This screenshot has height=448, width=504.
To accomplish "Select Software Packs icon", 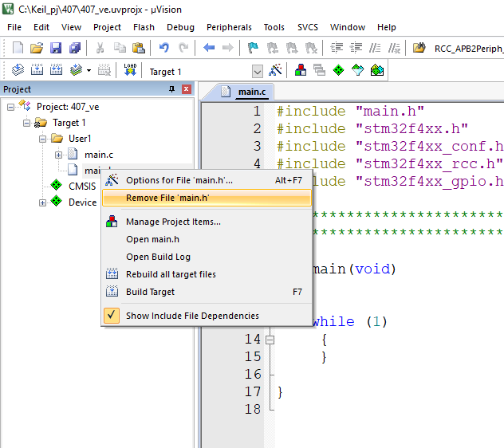I will (358, 69).
